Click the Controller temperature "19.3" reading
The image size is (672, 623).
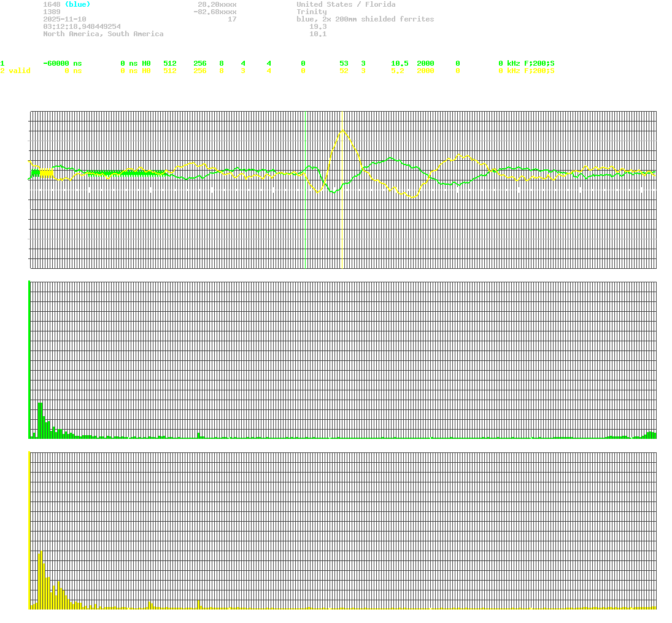point(319,26)
